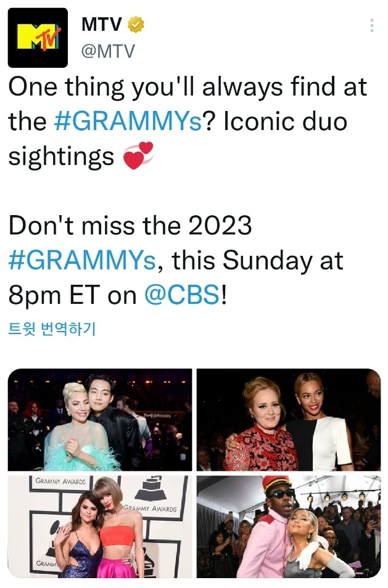This screenshot has width=388, height=588.
Task: Click the gold verified badge
Action: pyautogui.click(x=136, y=25)
